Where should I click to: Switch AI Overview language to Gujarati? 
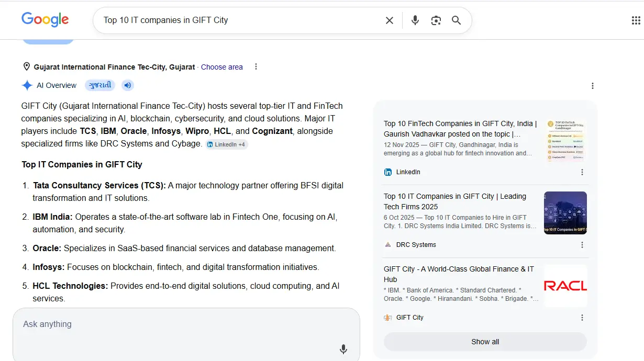point(99,85)
